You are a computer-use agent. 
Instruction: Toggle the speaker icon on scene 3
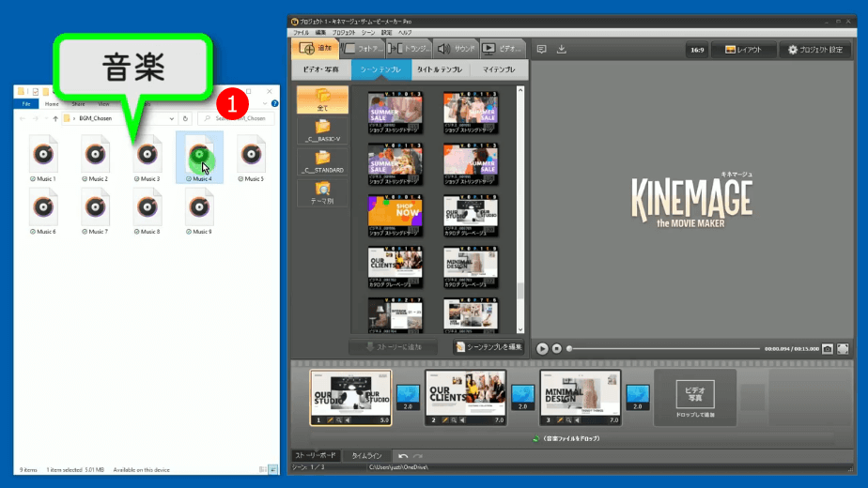pyautogui.click(x=577, y=420)
